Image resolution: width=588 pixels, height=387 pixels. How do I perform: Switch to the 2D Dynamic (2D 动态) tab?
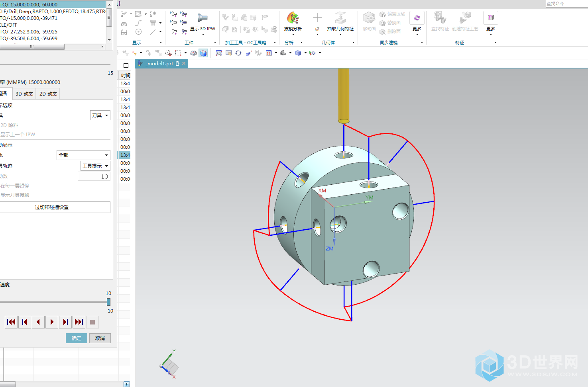48,94
